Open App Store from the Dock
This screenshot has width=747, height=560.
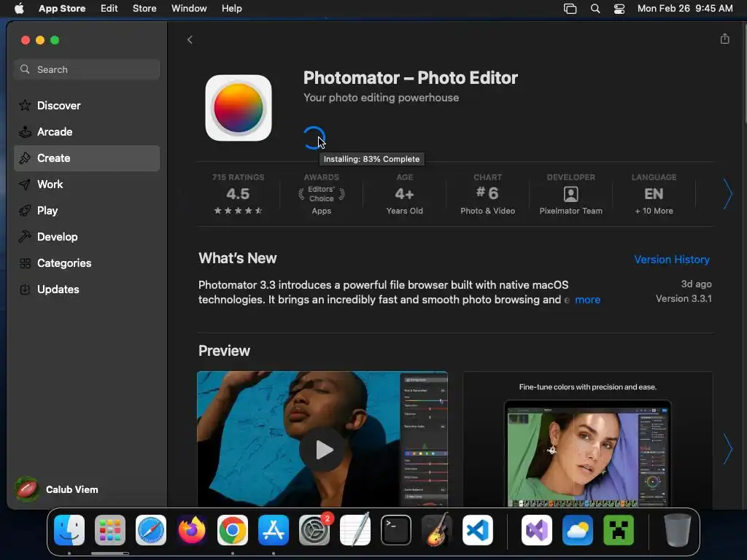[x=274, y=530]
